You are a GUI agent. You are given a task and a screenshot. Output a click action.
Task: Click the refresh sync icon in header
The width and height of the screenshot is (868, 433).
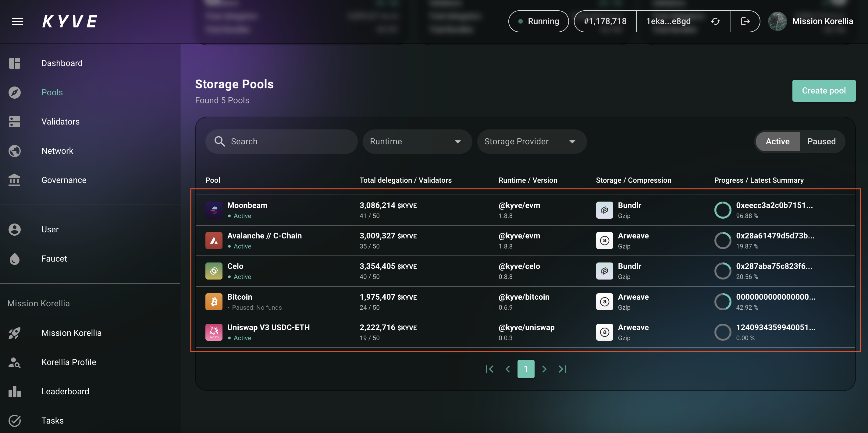click(x=715, y=21)
